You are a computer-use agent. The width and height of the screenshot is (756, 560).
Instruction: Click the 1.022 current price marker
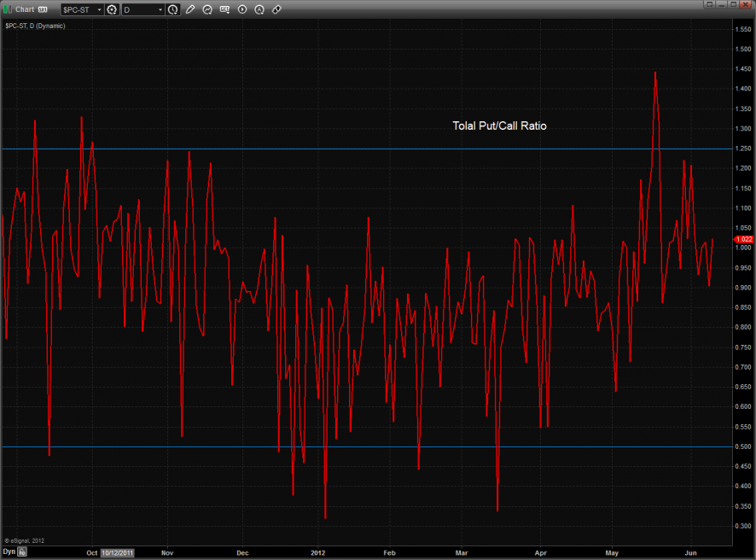point(742,240)
